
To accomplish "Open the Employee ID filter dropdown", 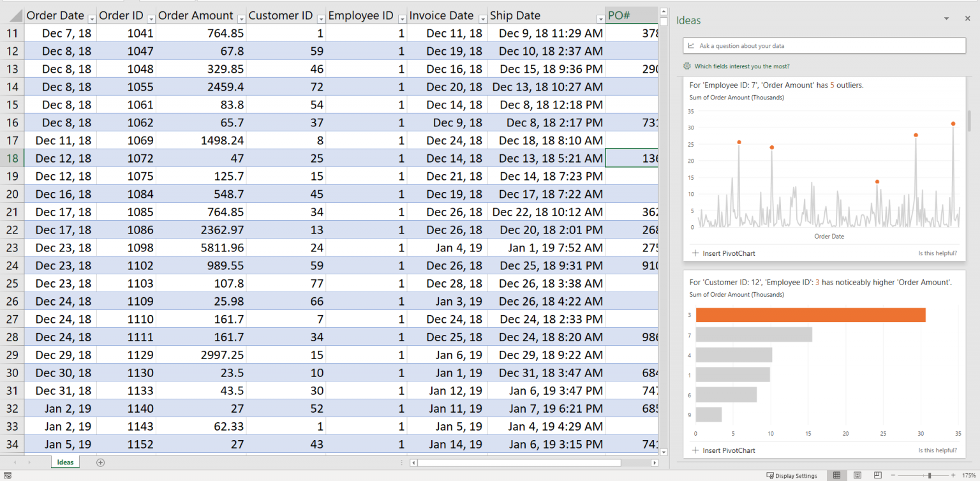I will tap(402, 18).
